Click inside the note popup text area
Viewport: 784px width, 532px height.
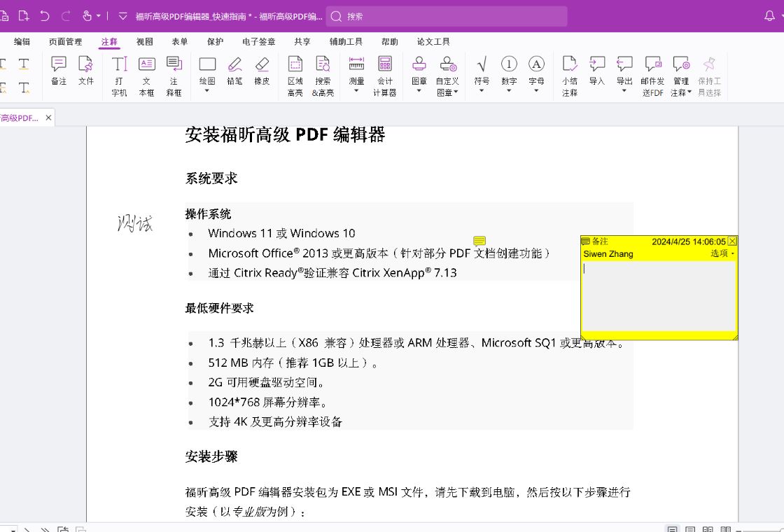click(659, 296)
